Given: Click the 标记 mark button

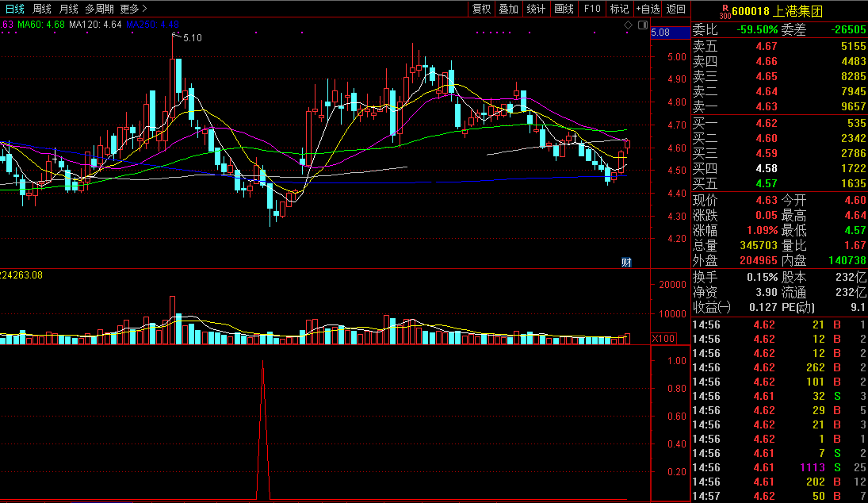Looking at the screenshot, I should [x=619, y=9].
